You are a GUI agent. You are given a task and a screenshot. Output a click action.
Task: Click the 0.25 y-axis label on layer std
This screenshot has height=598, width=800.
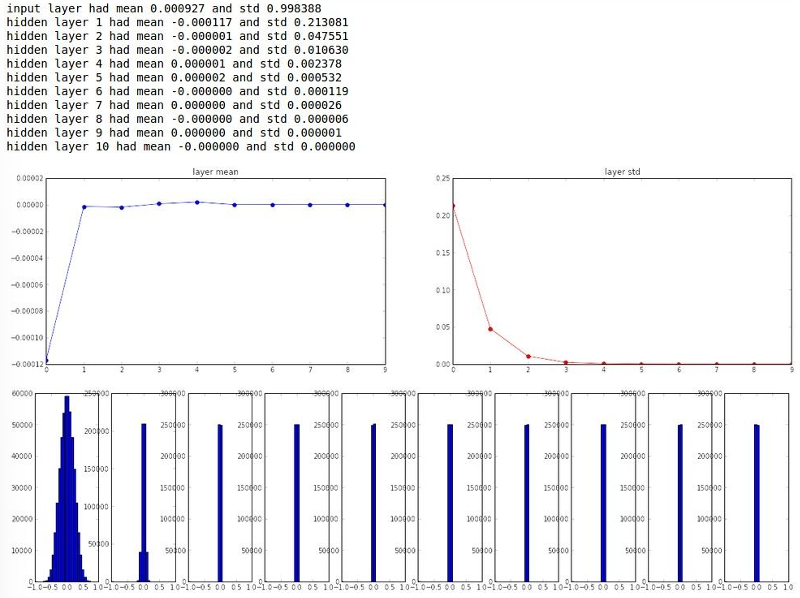click(x=443, y=179)
